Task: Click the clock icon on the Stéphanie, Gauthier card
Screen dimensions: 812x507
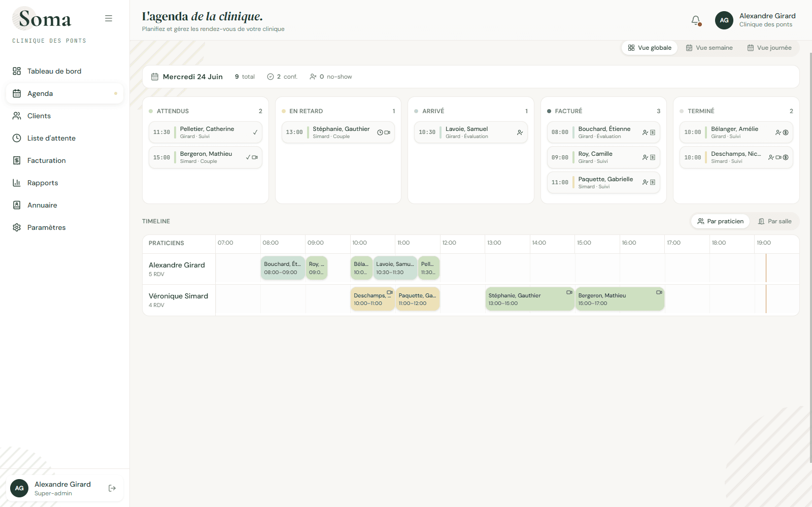Action: point(380,132)
